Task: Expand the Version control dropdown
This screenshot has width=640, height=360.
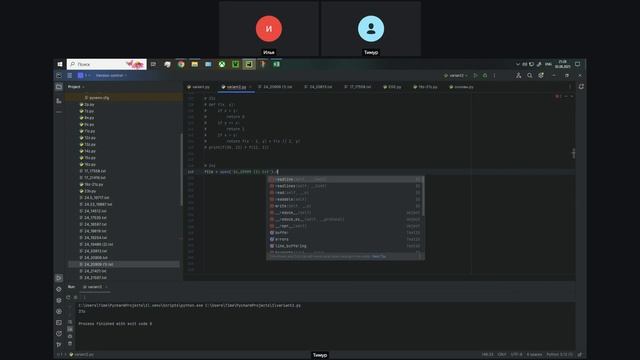Action: 111,76
